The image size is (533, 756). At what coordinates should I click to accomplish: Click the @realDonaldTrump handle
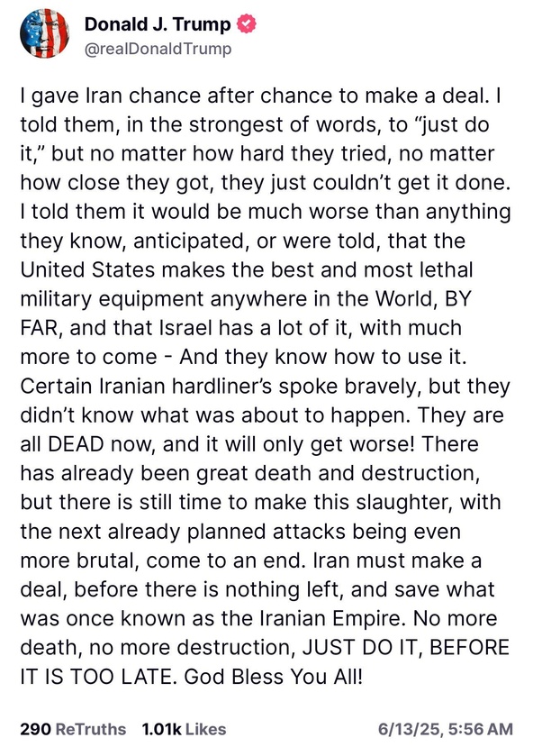(x=158, y=49)
